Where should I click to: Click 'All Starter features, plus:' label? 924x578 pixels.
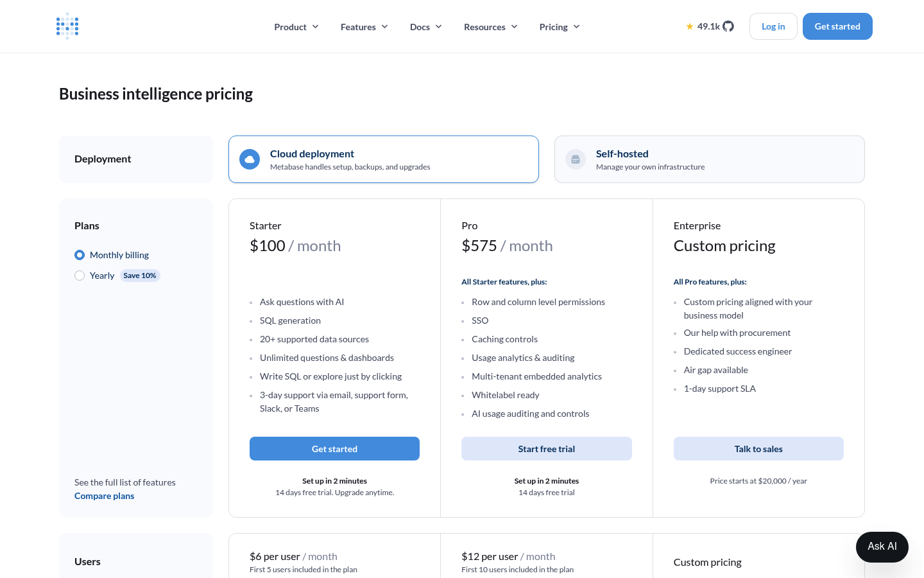pyautogui.click(x=504, y=282)
